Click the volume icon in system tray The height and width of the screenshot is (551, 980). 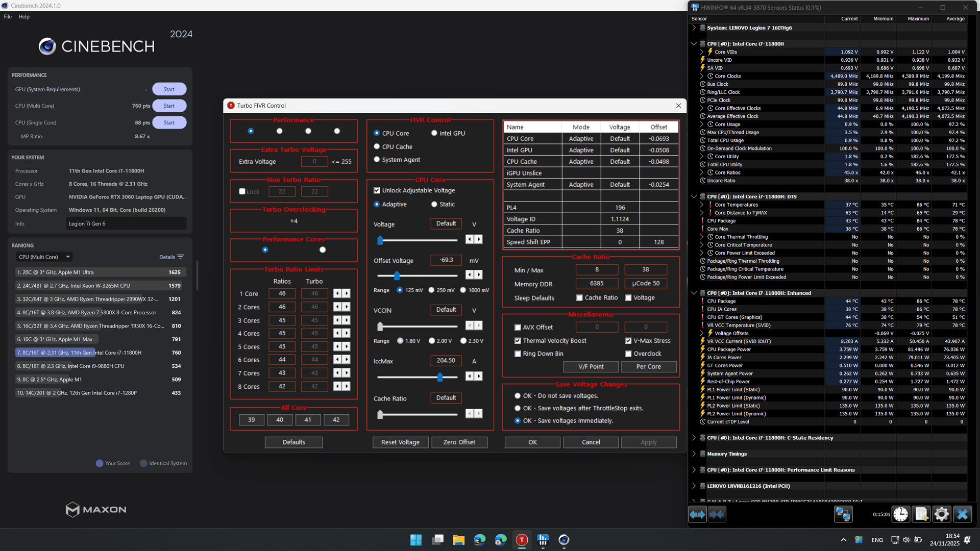click(x=906, y=540)
